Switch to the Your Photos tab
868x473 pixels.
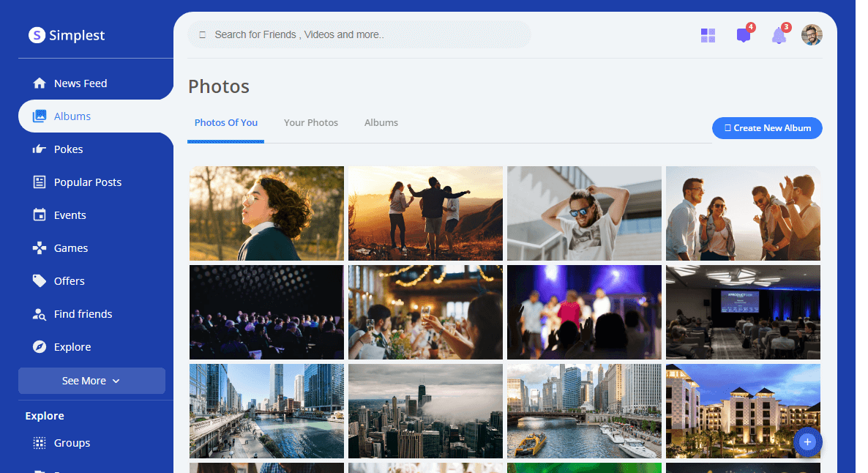click(311, 123)
